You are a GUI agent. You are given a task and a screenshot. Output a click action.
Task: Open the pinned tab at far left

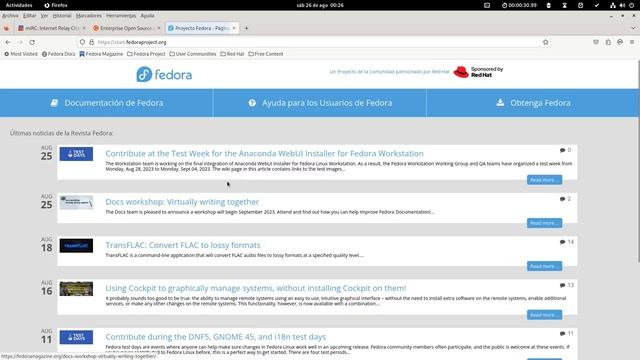pos(6,28)
